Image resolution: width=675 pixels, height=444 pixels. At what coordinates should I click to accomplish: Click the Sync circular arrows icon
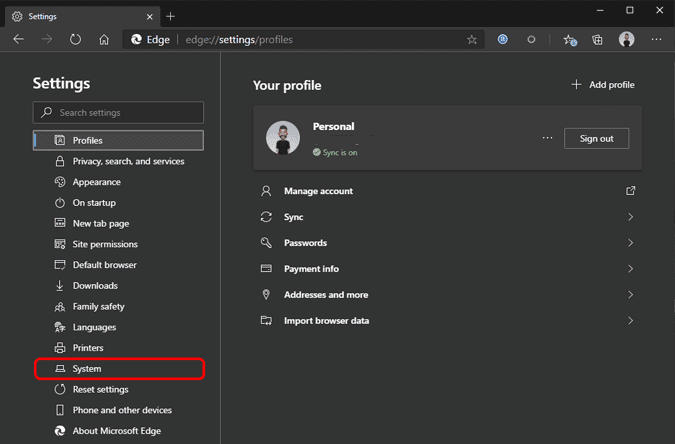coord(266,217)
